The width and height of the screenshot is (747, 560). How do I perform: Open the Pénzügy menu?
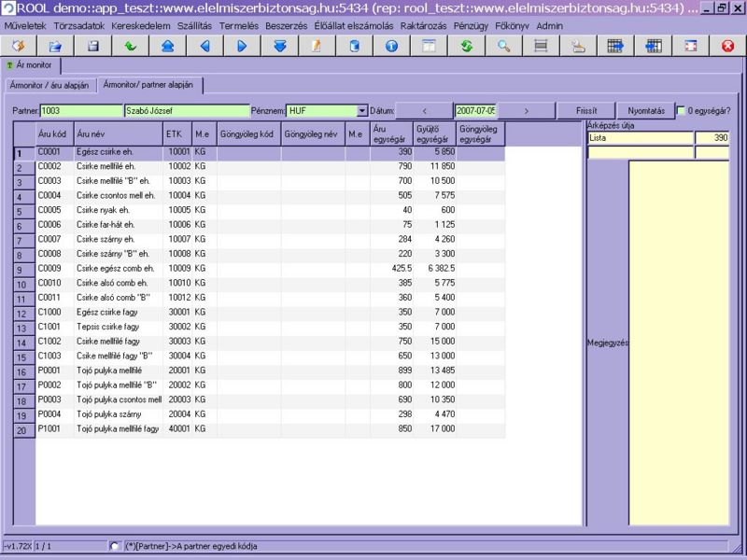pos(470,25)
